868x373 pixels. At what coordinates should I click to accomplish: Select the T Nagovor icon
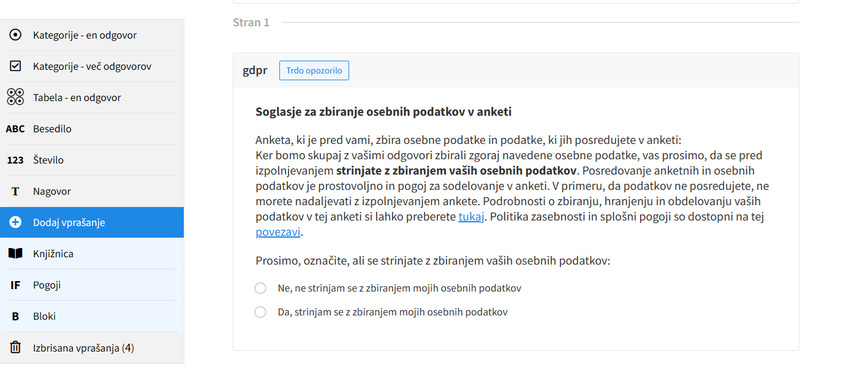[x=15, y=191]
